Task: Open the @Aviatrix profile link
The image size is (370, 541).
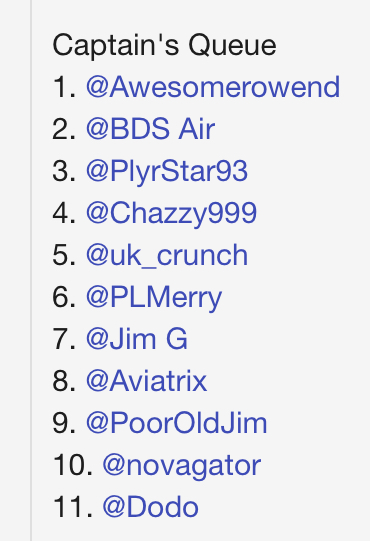Action: tap(146, 382)
